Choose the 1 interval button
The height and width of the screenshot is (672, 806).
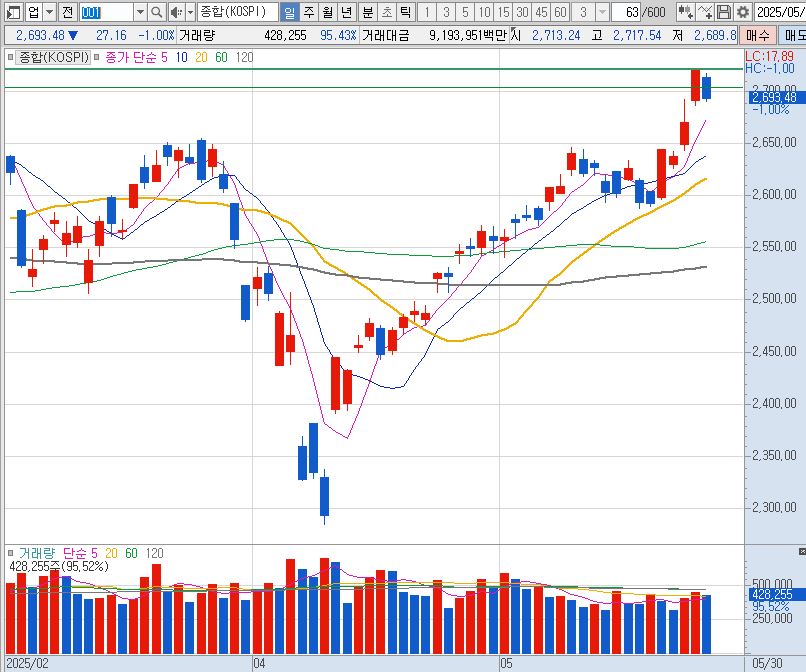pyautogui.click(x=427, y=12)
